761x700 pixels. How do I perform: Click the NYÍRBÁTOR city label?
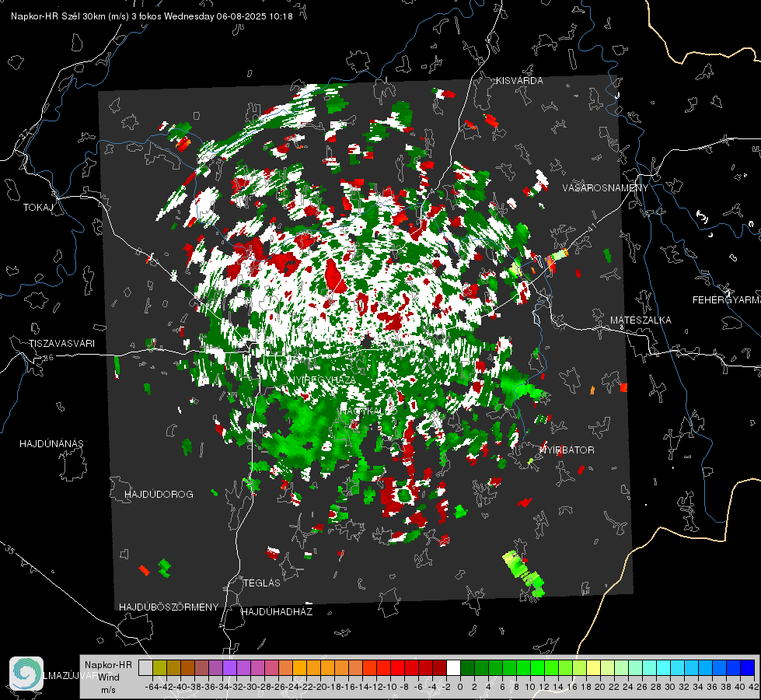[x=567, y=450]
